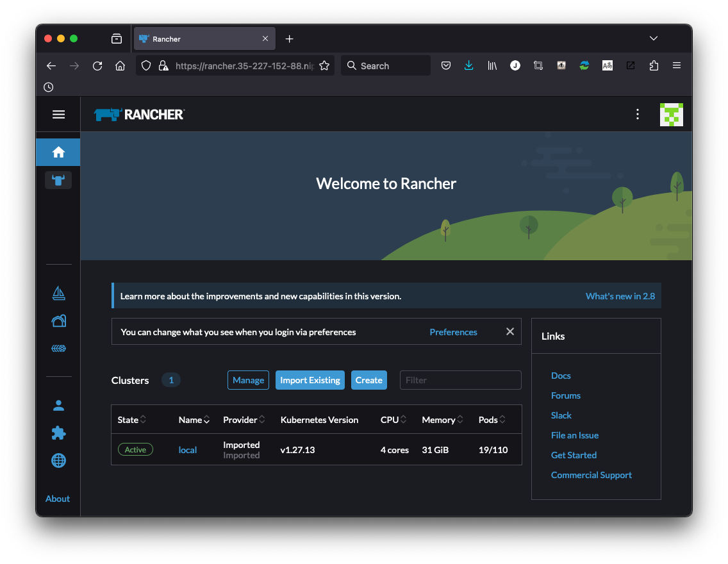The width and height of the screenshot is (728, 564).
Task: Open the What's new in 2.8 link
Action: (x=620, y=296)
